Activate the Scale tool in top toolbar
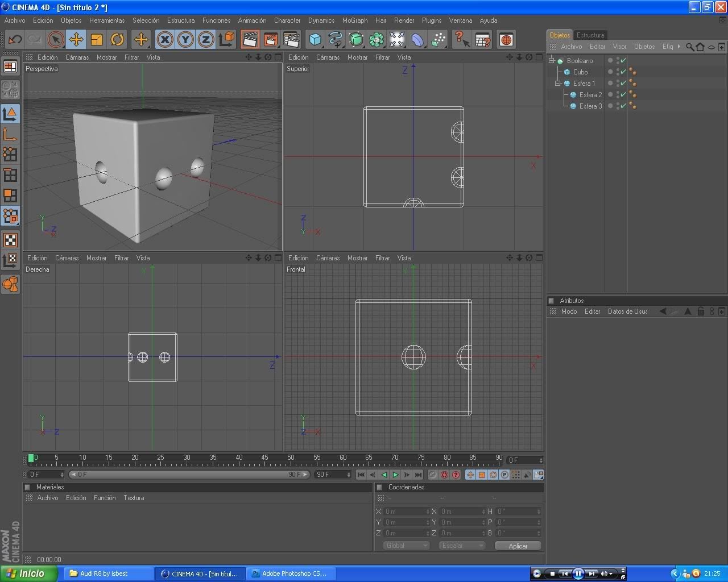This screenshot has height=582, width=728. [x=97, y=39]
